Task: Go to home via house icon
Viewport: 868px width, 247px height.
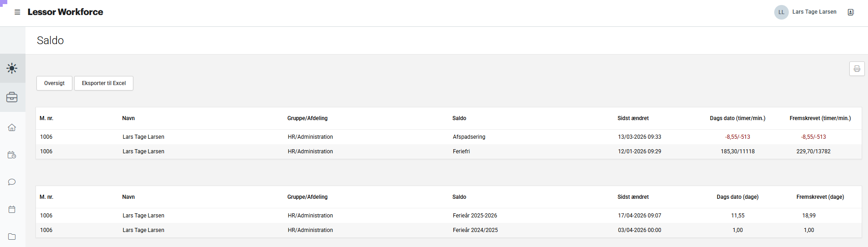Action: (12, 127)
